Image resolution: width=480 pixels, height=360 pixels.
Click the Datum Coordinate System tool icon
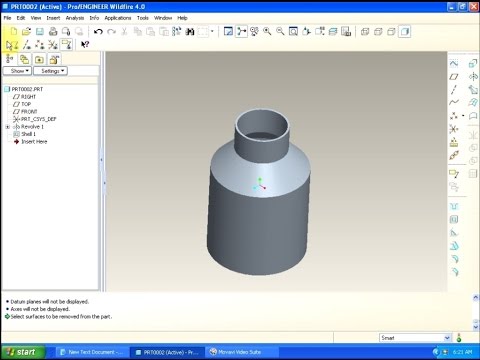[454, 129]
